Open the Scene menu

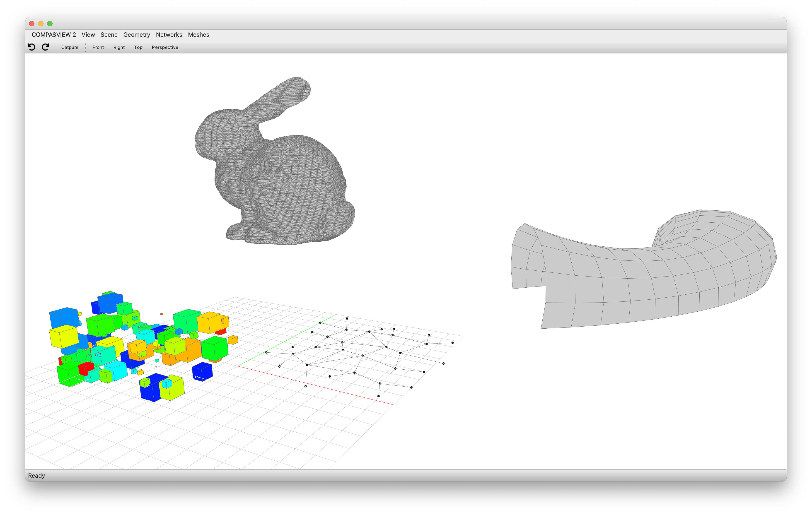109,35
